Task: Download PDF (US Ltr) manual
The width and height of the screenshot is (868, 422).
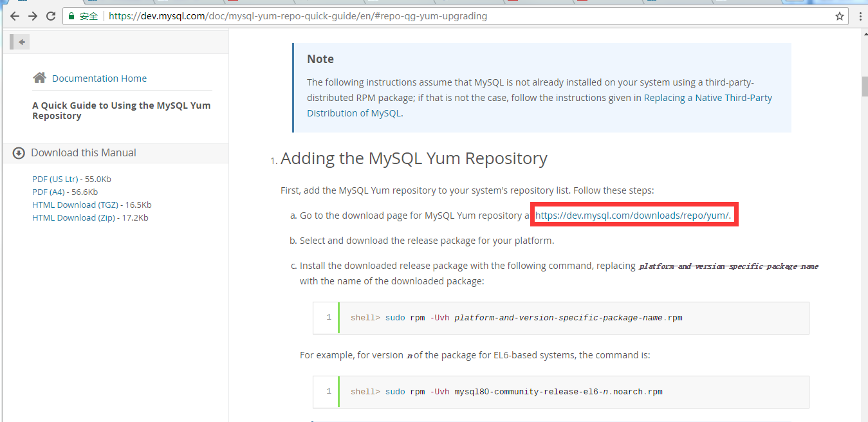Action: coord(55,179)
